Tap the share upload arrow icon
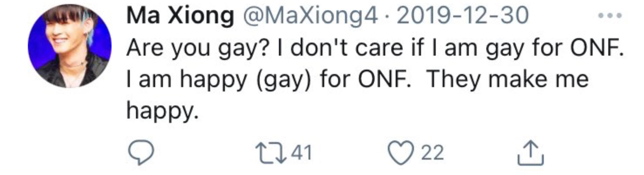This screenshot has height=175, width=644. (x=530, y=153)
